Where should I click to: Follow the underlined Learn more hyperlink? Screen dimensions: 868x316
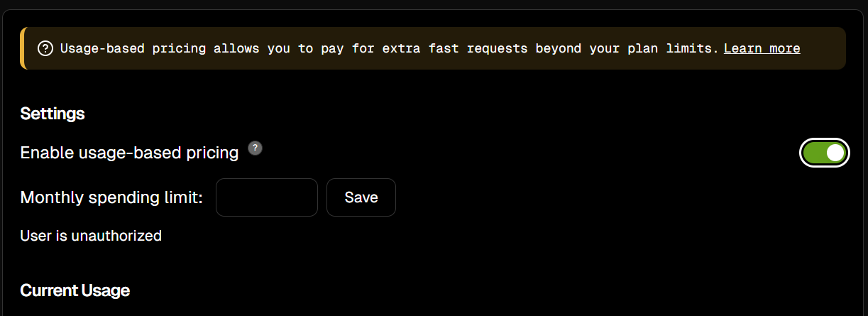point(762,48)
